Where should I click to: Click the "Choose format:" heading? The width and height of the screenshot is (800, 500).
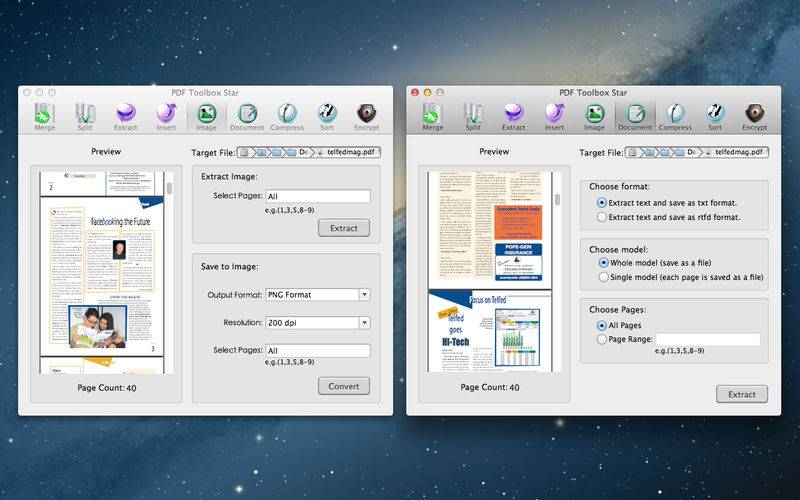pyautogui.click(x=619, y=186)
